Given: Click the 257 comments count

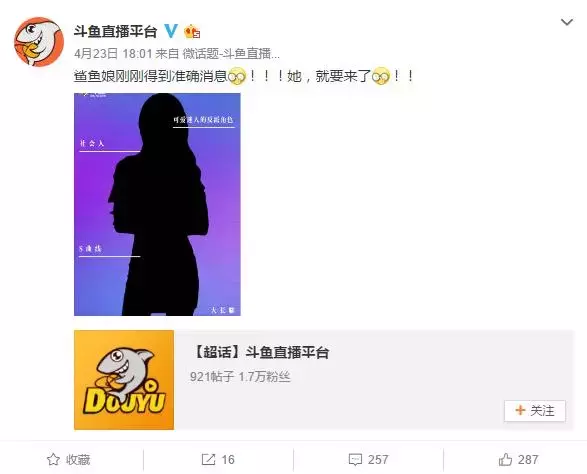Looking at the screenshot, I should [x=378, y=460].
